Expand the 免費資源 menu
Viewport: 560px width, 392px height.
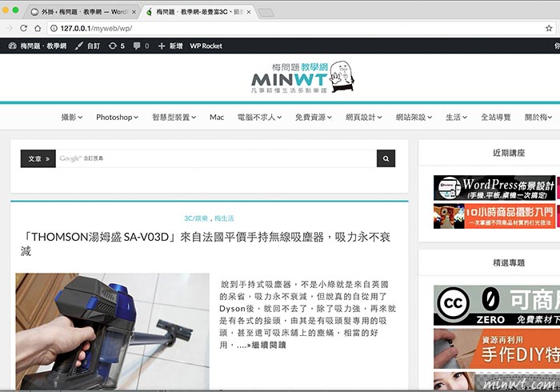point(314,117)
